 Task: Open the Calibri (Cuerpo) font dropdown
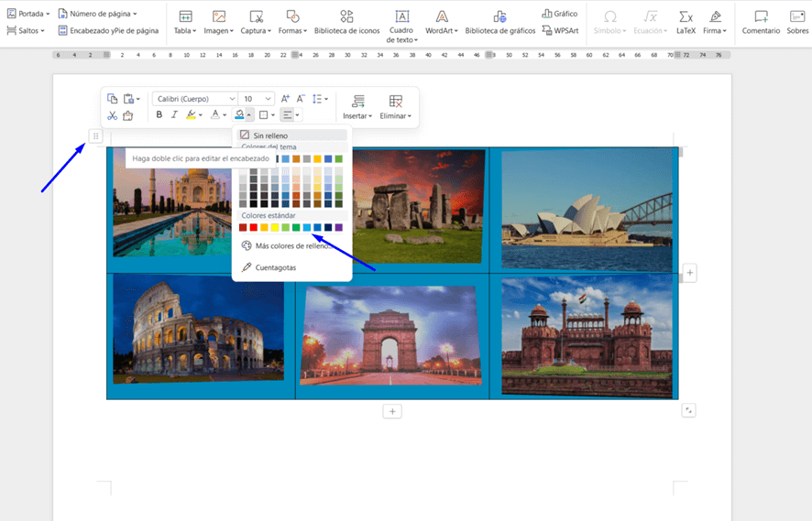192,99
